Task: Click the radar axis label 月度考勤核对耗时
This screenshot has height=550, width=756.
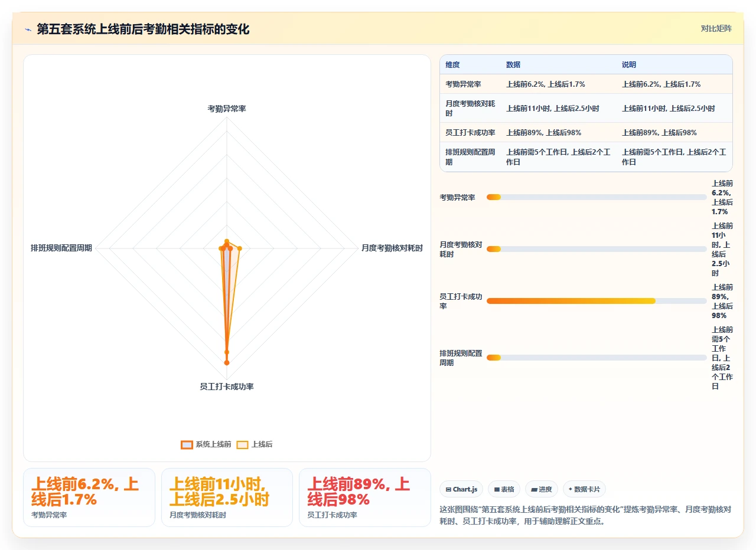Action: pos(392,248)
